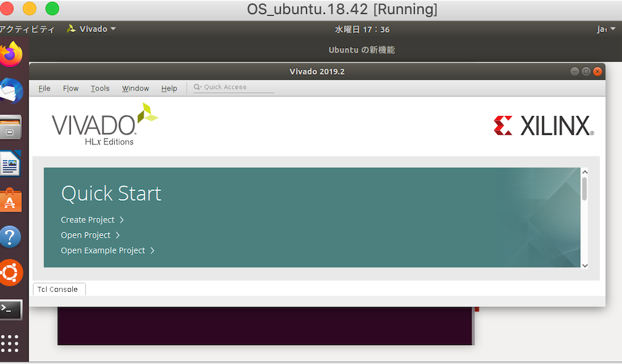The width and height of the screenshot is (622, 364).
Task: Open the Flow menu
Action: pyautogui.click(x=70, y=89)
